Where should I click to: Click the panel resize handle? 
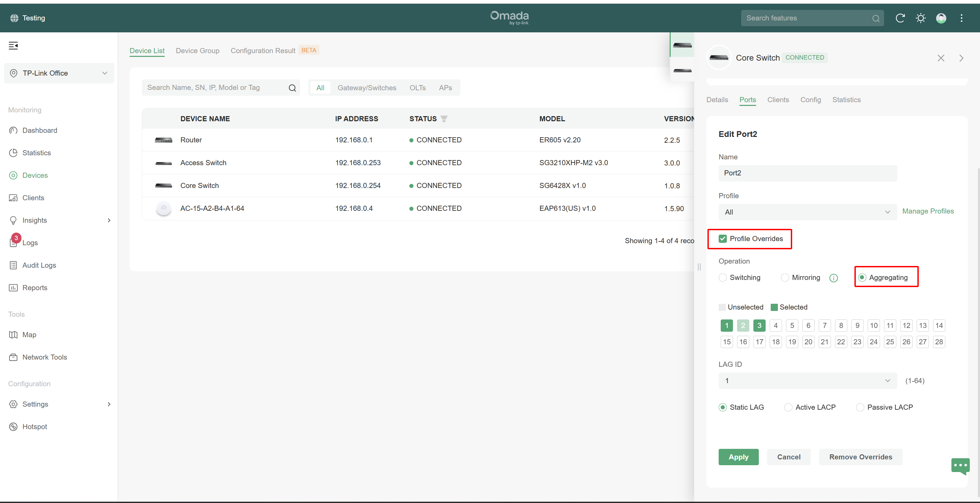699,267
